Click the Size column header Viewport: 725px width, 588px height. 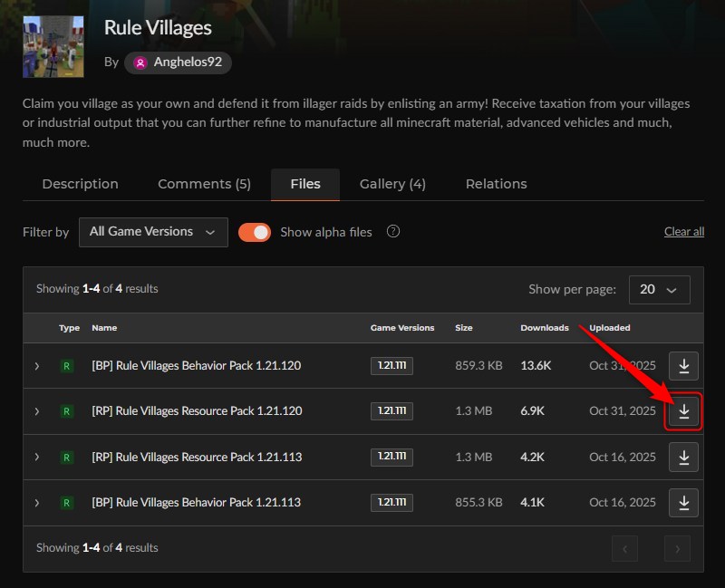(x=464, y=328)
